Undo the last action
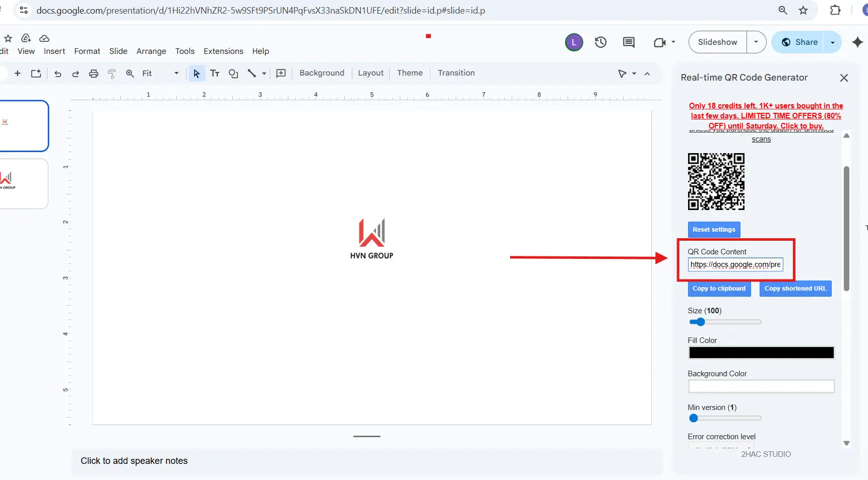Viewport: 868px width, 480px height. (58, 74)
